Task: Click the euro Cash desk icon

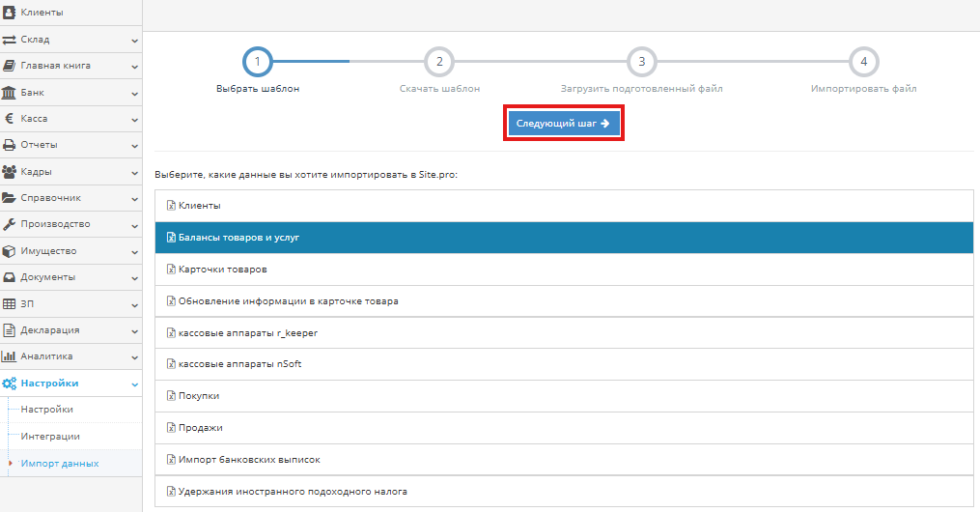Action: coord(10,119)
